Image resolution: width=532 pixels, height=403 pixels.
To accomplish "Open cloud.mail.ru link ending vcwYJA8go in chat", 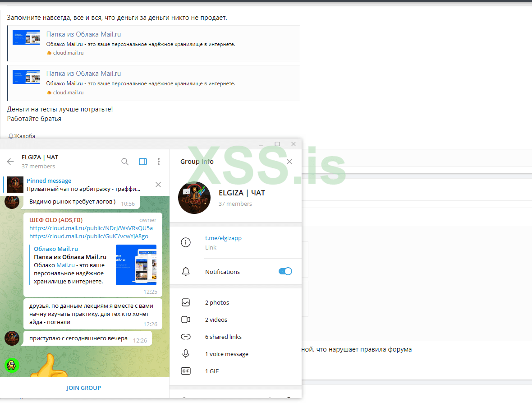I will click(x=88, y=236).
